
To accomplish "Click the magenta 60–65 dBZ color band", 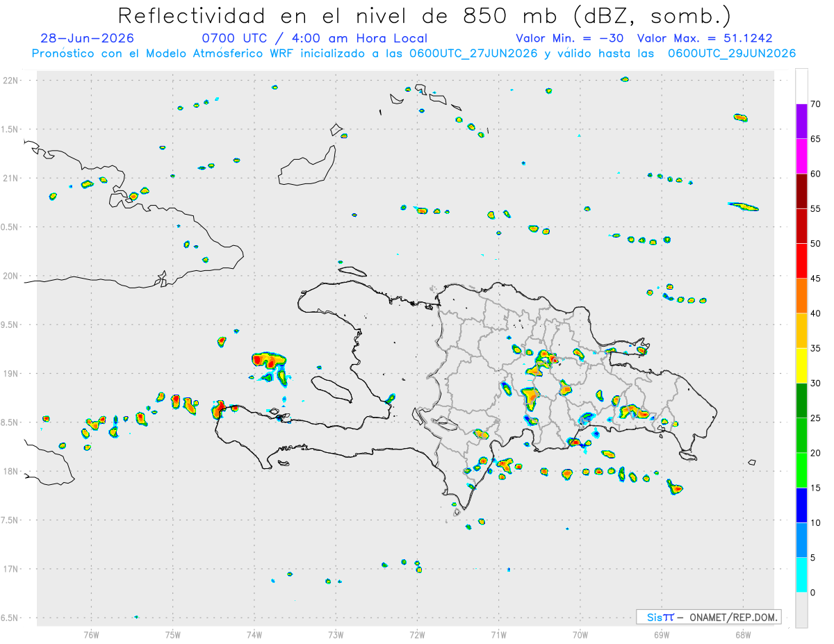I will coord(801,156).
